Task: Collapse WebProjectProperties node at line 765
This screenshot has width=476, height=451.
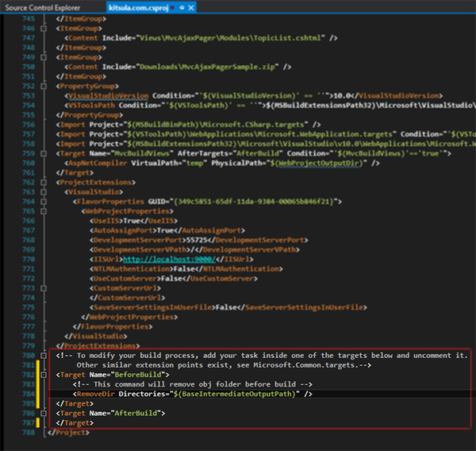Action: (44, 211)
